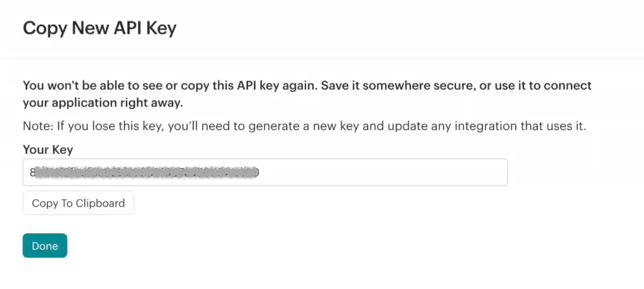The width and height of the screenshot is (644, 289).
Task: Click the "Your Key" field label
Action: pyautogui.click(x=48, y=150)
